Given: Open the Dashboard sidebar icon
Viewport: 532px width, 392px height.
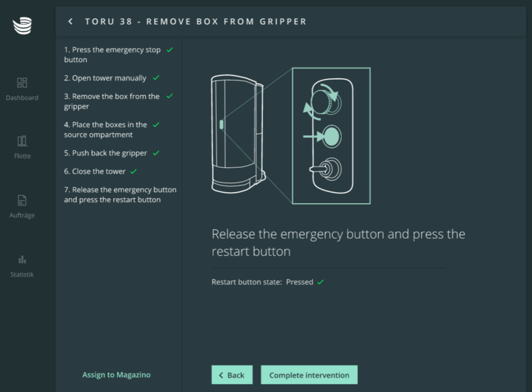Looking at the screenshot, I should (22, 83).
